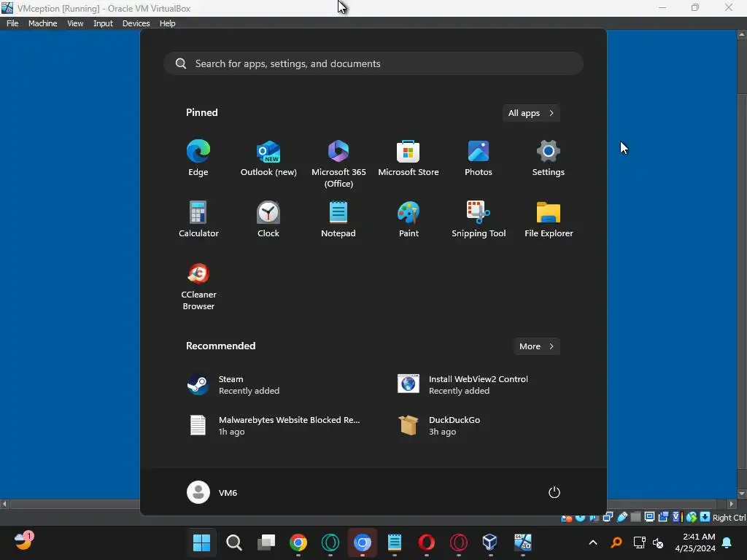747x560 pixels.
Task: Switch to VirtualBox cube taskbar icon
Action: pos(490,542)
